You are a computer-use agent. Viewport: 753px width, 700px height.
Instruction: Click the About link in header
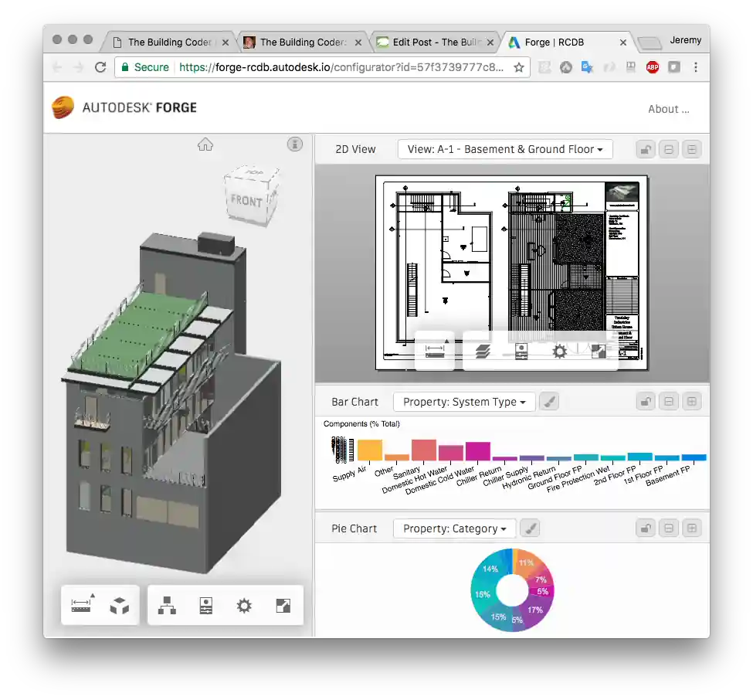pos(668,109)
